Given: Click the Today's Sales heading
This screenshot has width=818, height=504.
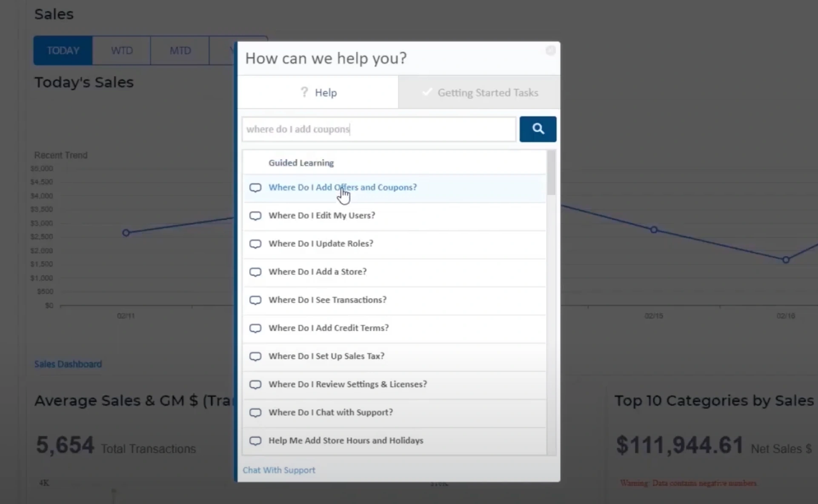Looking at the screenshot, I should 84,82.
